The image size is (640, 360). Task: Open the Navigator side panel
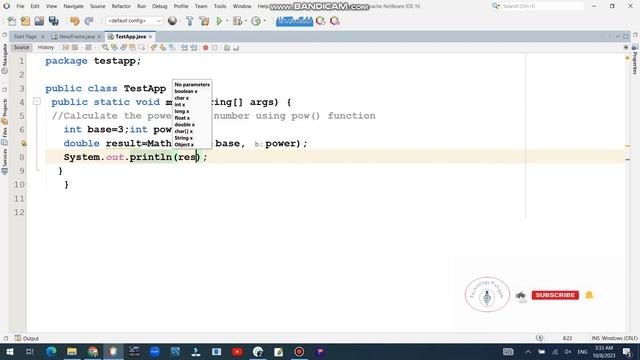click(4, 58)
